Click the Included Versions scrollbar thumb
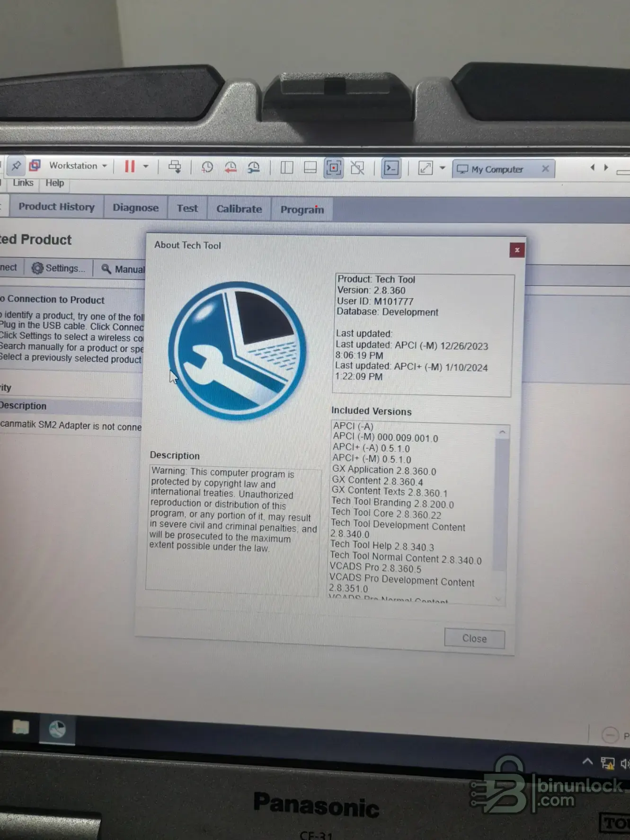This screenshot has height=840, width=630. pos(500,505)
